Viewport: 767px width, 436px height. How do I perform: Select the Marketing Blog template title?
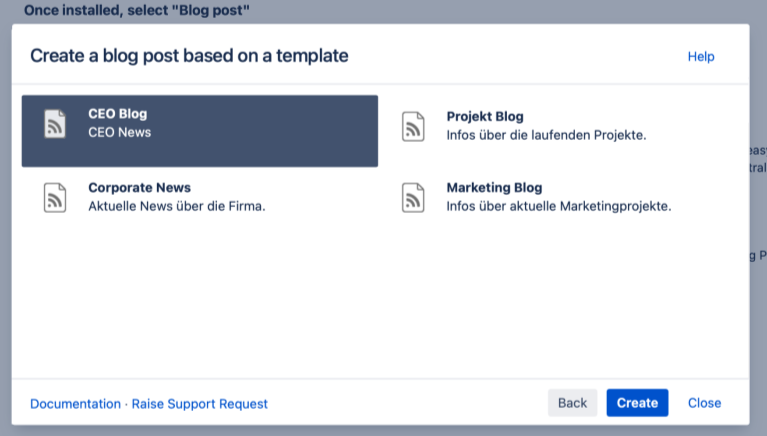(x=494, y=187)
